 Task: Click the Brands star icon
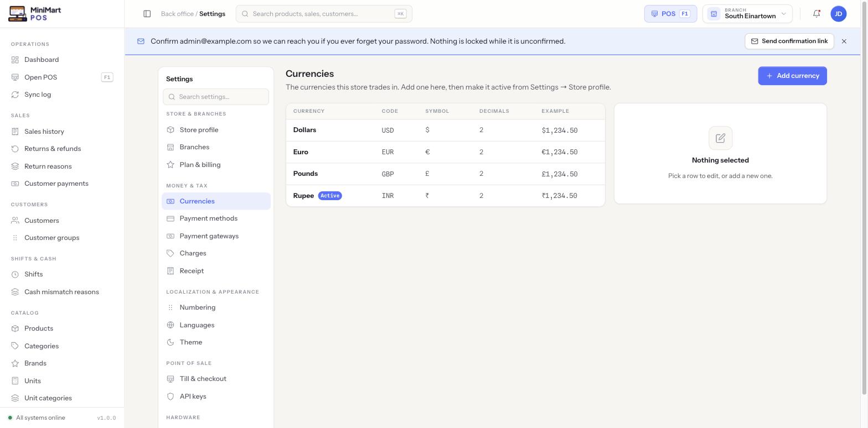(15, 363)
